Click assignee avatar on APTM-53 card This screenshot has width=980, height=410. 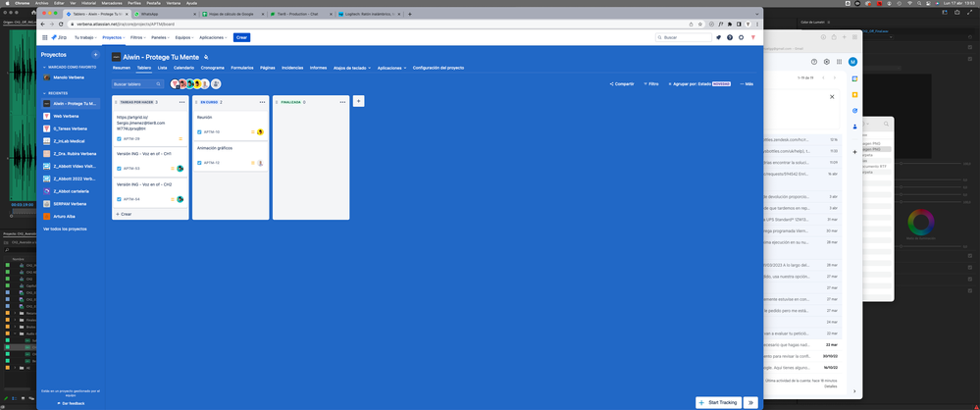(x=180, y=168)
